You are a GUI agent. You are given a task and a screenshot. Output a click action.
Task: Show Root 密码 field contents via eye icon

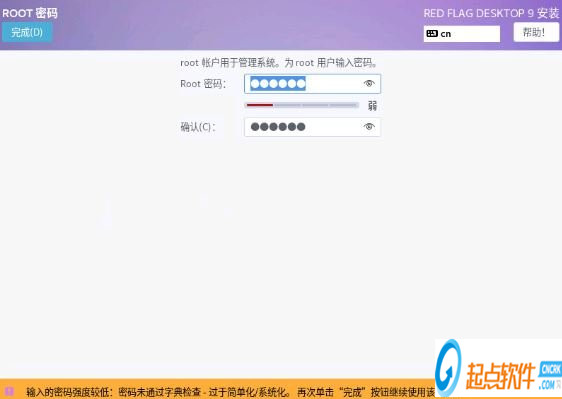pos(369,84)
